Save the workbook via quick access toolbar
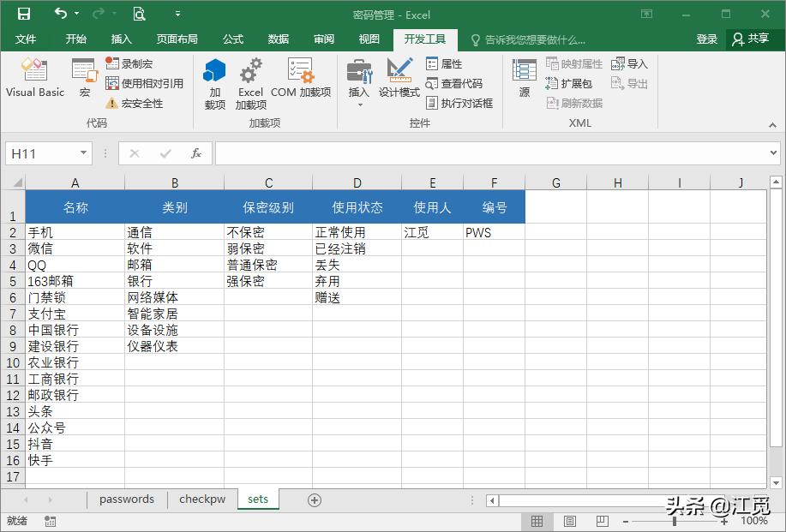 (x=23, y=14)
